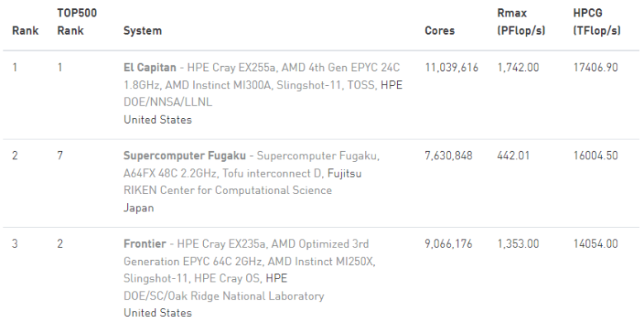Select Frontier's Rmax value 1,353.00

pyautogui.click(x=518, y=244)
